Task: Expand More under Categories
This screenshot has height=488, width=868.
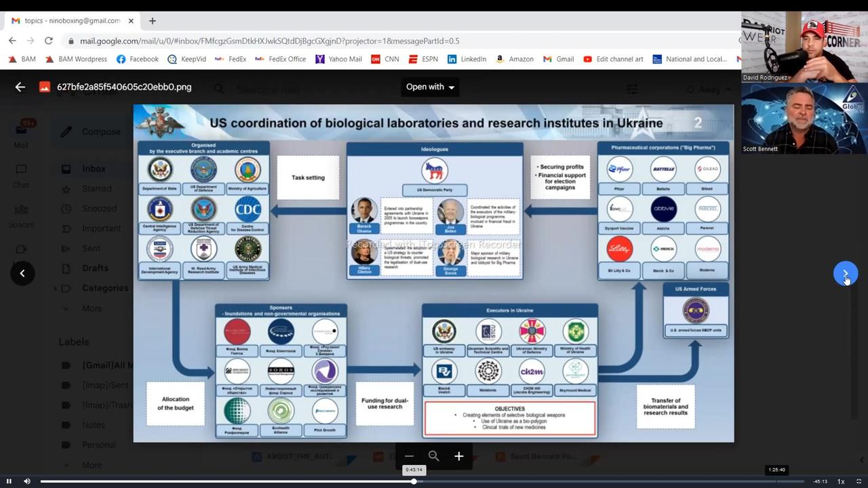Action: [92, 308]
